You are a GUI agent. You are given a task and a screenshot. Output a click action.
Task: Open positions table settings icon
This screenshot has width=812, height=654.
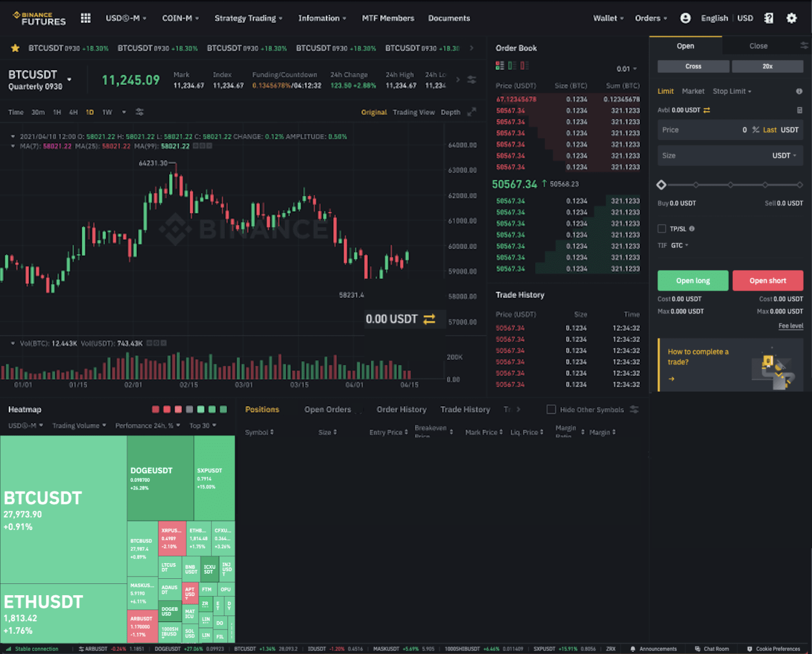[634, 409]
